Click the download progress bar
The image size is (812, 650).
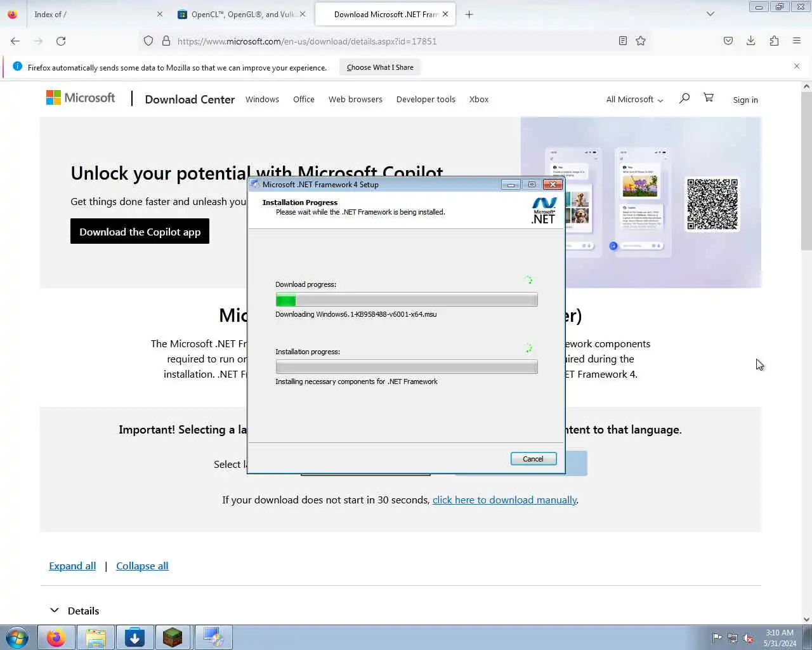coord(407,300)
